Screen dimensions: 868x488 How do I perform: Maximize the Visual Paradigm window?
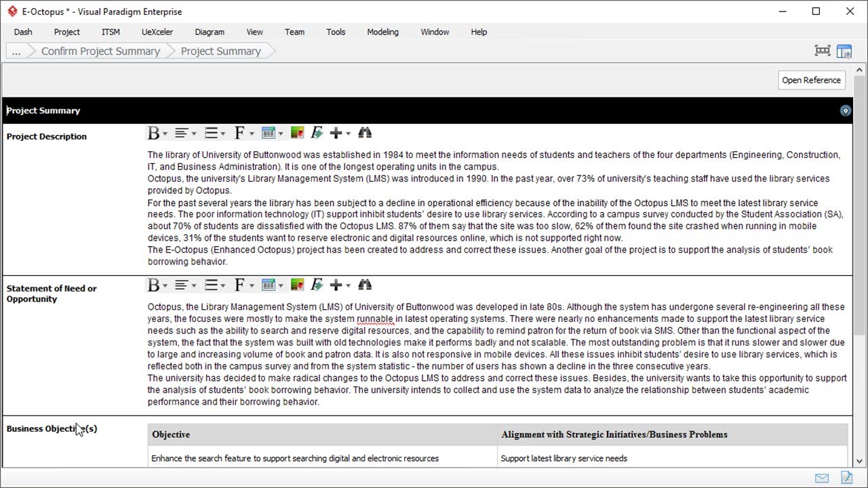(816, 12)
